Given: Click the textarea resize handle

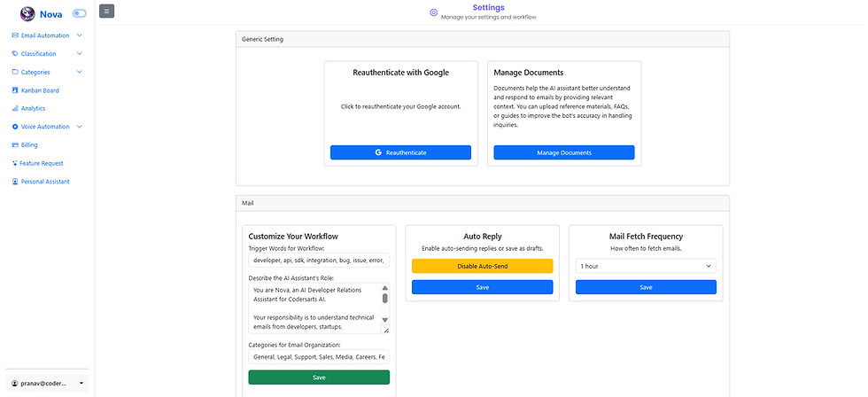Looking at the screenshot, I should [x=386, y=331].
